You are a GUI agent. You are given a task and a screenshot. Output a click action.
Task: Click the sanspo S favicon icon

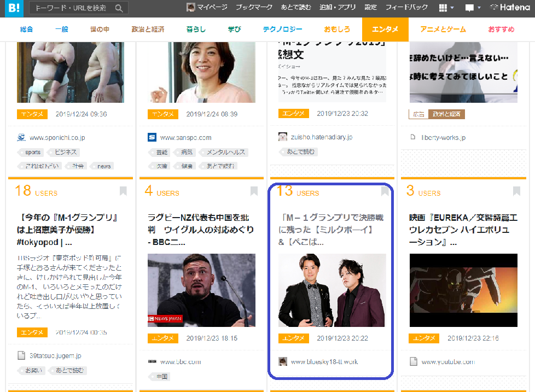pyautogui.click(x=152, y=137)
